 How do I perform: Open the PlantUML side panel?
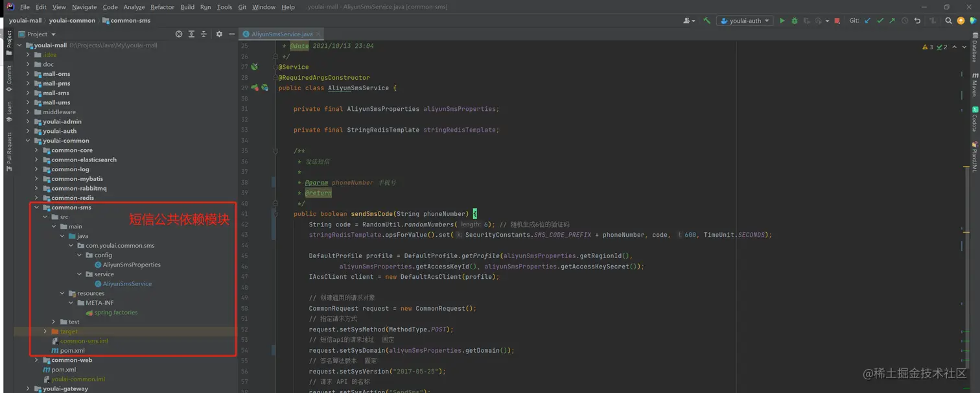tap(974, 156)
